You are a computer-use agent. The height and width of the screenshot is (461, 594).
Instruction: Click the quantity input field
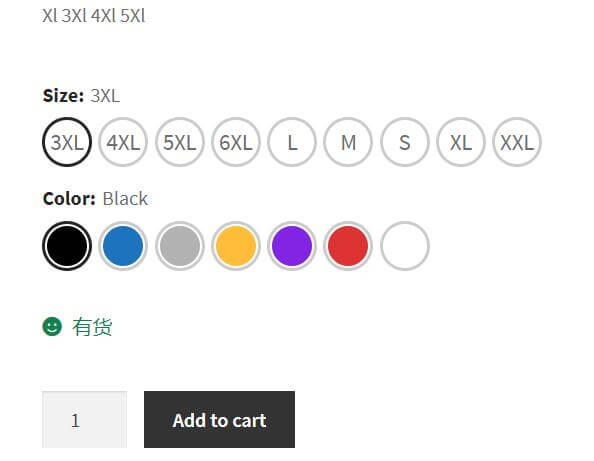[x=84, y=420]
